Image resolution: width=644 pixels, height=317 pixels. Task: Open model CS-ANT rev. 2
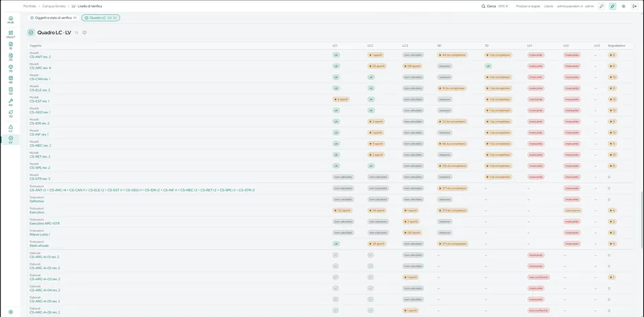[x=40, y=56]
